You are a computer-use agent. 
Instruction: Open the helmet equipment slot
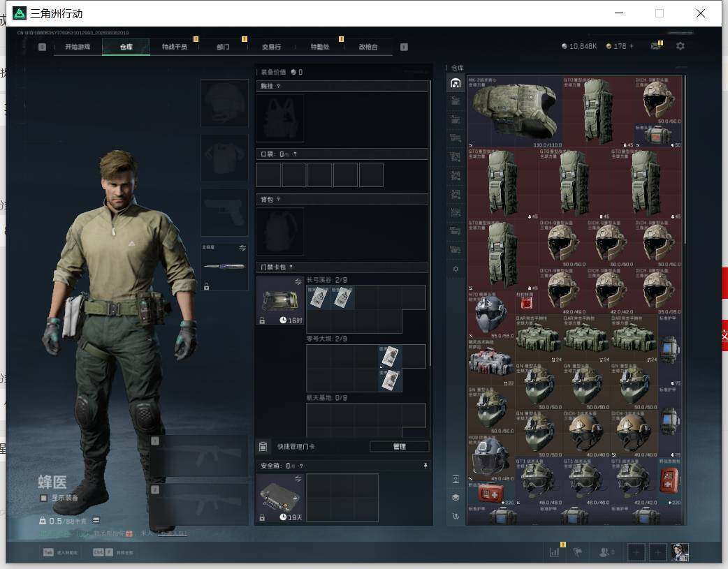tap(224, 103)
